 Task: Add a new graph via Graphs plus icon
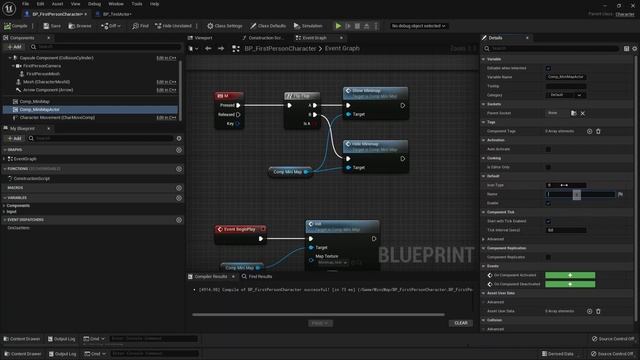(x=179, y=150)
